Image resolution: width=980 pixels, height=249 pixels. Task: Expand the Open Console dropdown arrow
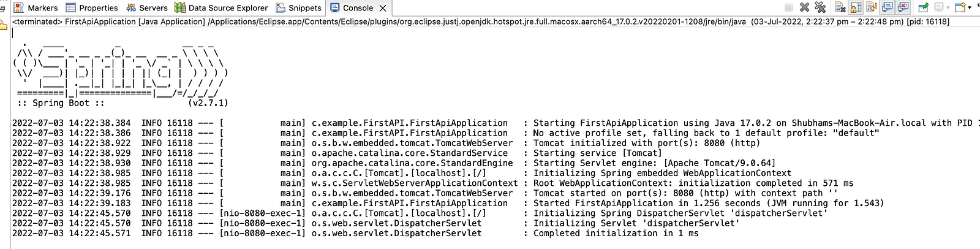[970, 8]
